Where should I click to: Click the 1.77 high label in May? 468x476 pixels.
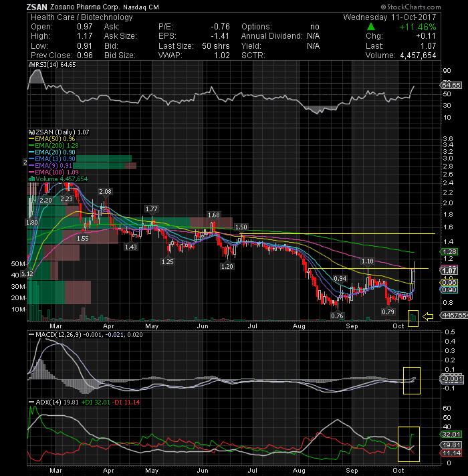[152, 209]
